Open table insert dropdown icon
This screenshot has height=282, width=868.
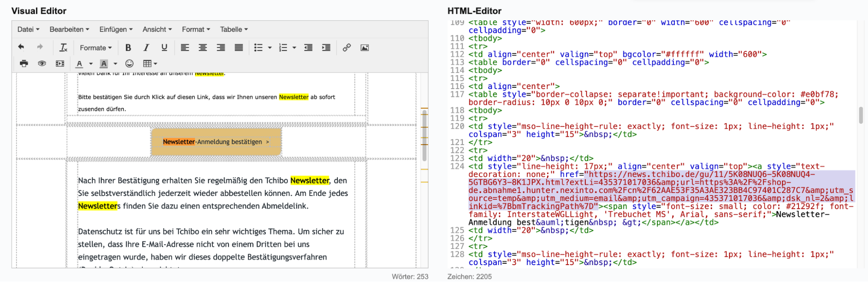pyautogui.click(x=150, y=63)
